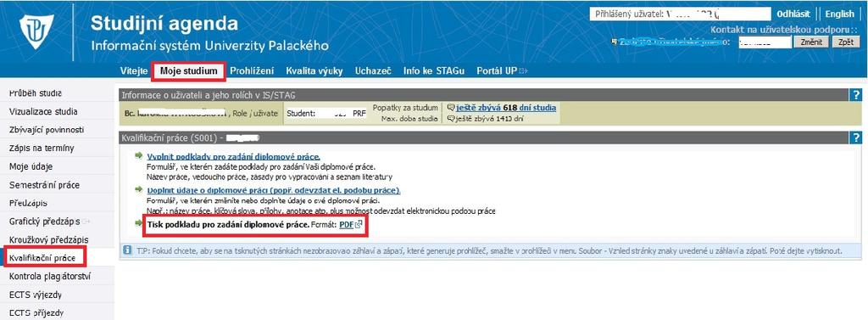Switch to the Moje studium tab
Viewport: 868px width, 320px height.
point(189,71)
